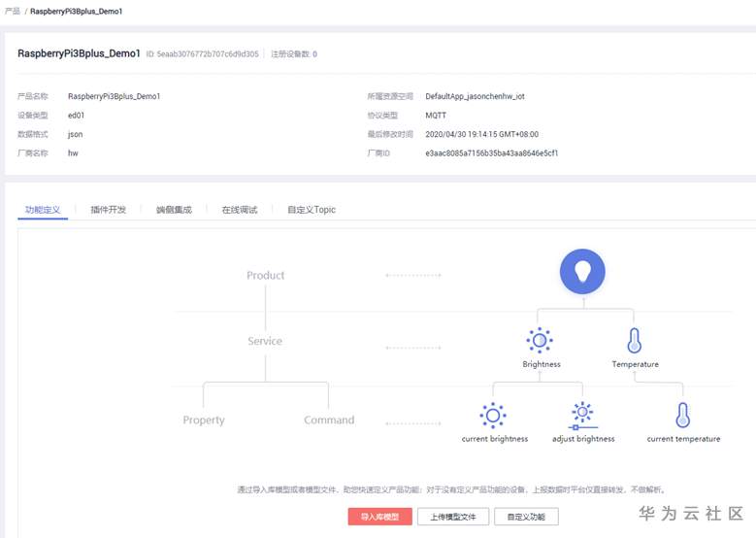Open the 功能定义 tab
The width and height of the screenshot is (756, 538).
click(43, 210)
